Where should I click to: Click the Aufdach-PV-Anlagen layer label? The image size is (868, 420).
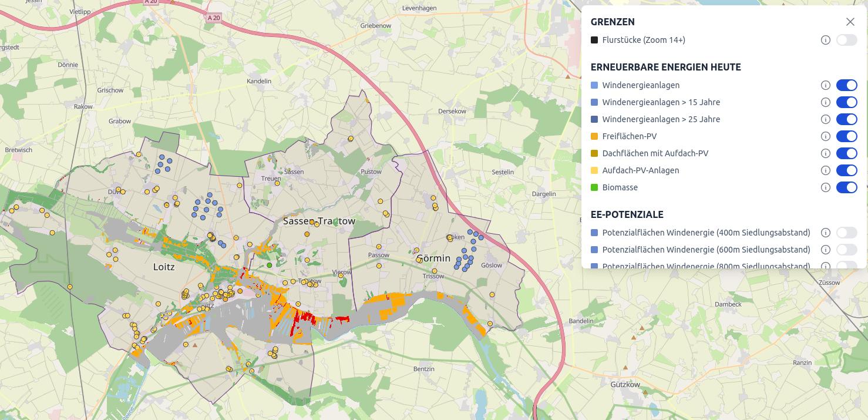click(640, 170)
